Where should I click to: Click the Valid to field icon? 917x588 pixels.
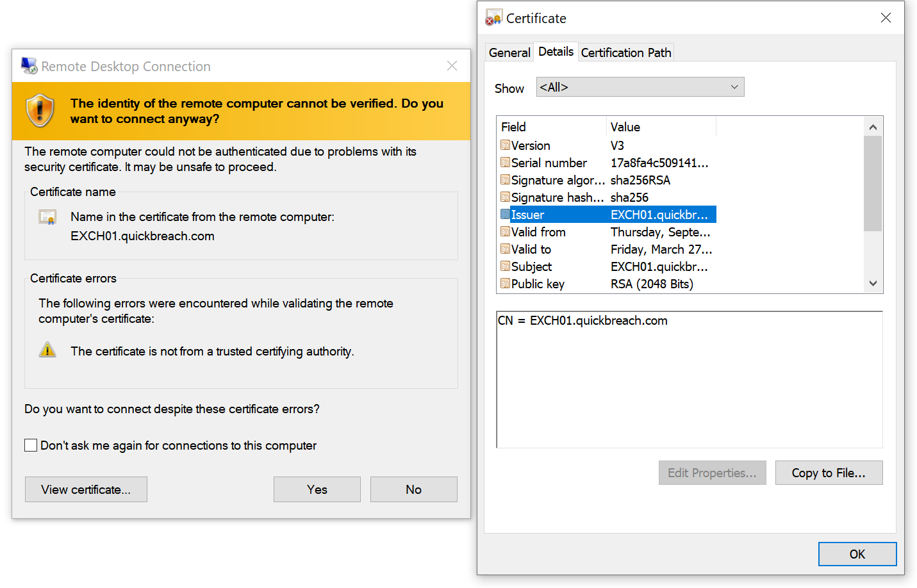point(505,249)
